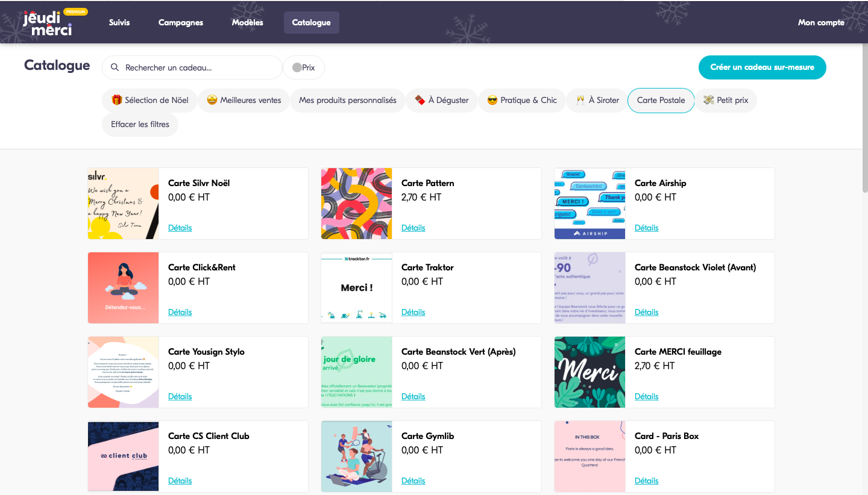Click the Carte CS Client Club title
The height and width of the screenshot is (495, 868).
coord(209,436)
